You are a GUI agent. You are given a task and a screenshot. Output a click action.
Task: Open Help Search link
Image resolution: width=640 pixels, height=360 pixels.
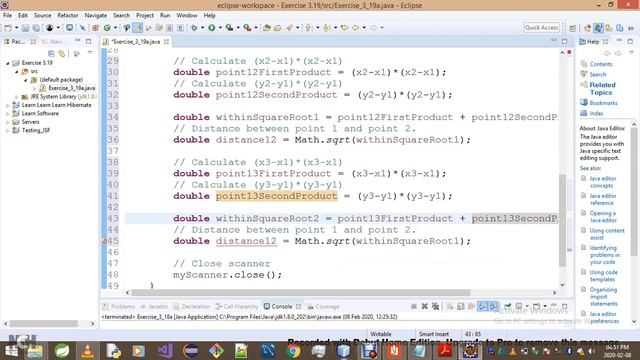click(x=598, y=74)
